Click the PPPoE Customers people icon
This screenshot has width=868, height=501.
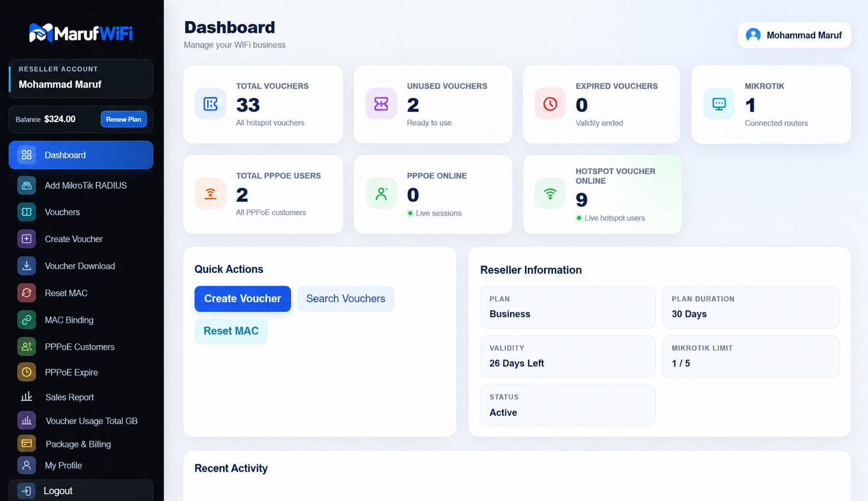tap(26, 346)
